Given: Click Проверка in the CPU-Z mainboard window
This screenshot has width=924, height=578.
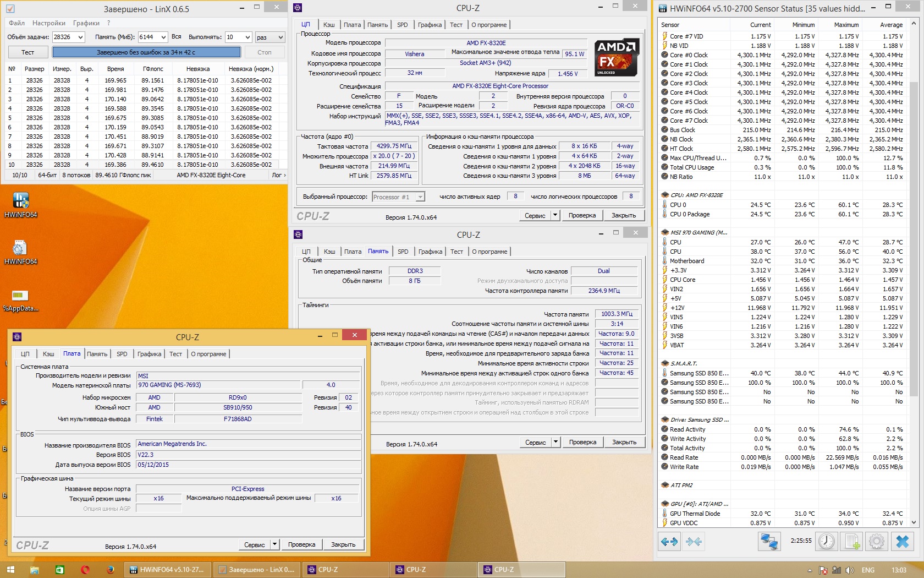Looking at the screenshot, I should (x=302, y=544).
